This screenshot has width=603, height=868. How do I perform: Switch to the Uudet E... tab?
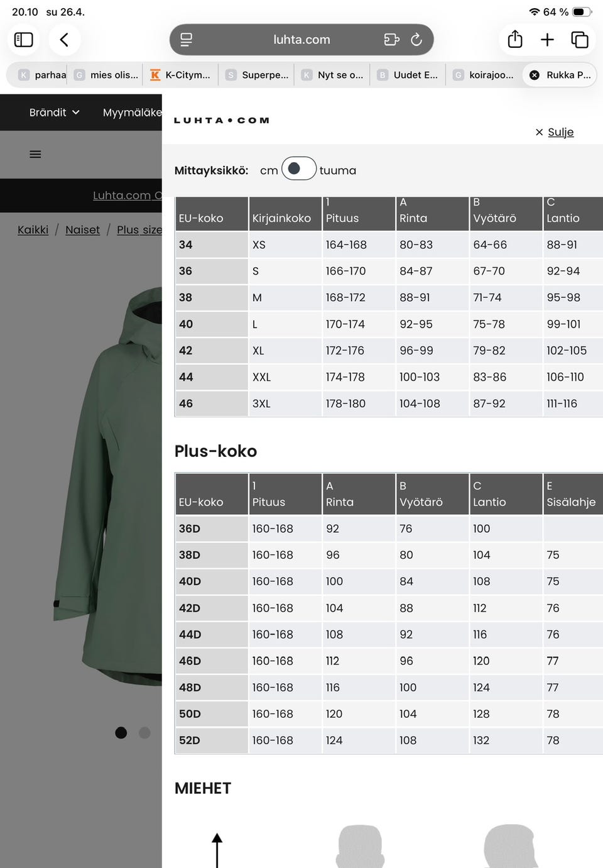[408, 75]
